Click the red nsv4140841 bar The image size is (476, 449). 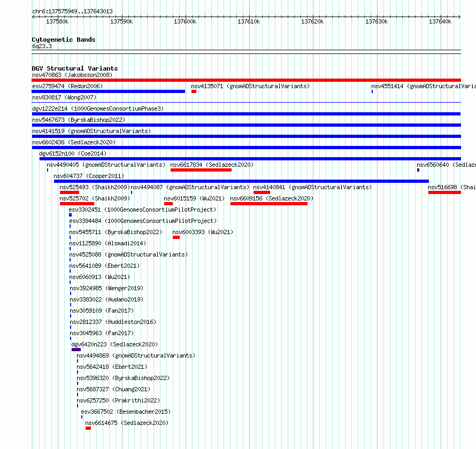point(262,192)
